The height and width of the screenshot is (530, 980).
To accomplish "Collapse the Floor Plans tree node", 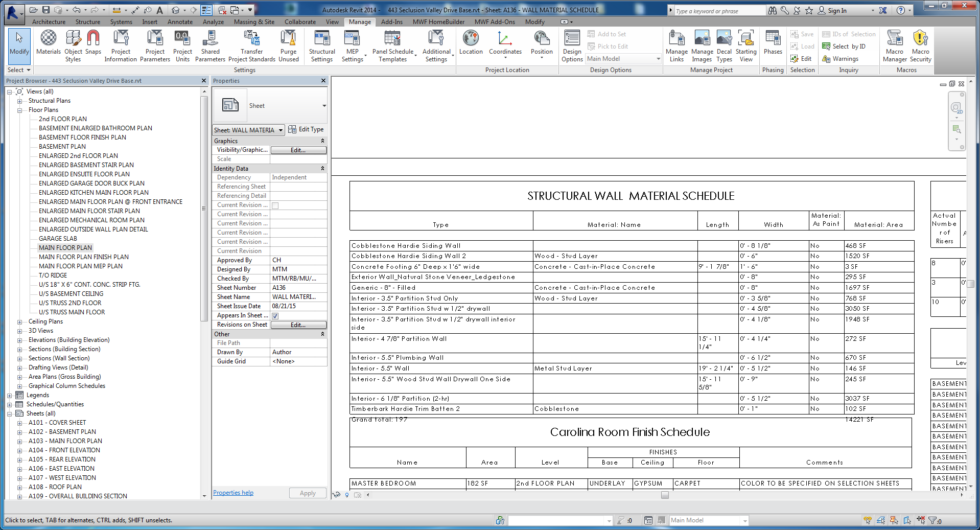I will [x=20, y=110].
